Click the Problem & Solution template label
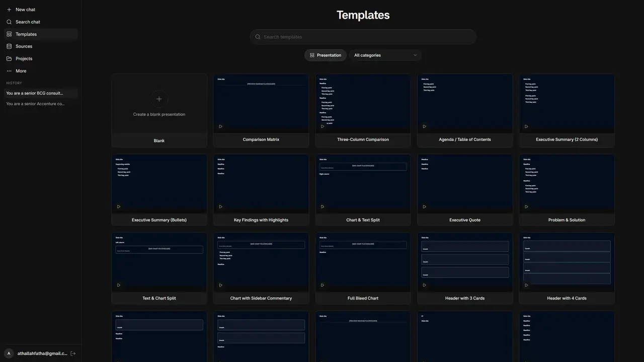Screen dimensions: 644x362 click(x=567, y=220)
